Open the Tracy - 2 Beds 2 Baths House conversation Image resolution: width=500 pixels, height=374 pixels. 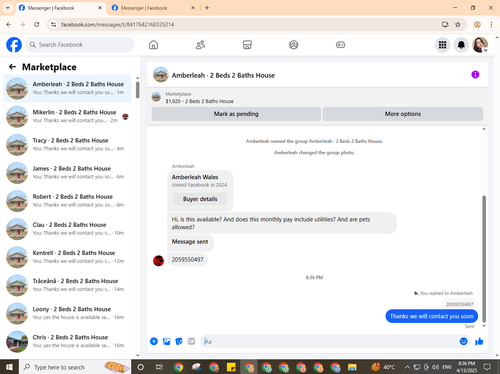point(68,145)
